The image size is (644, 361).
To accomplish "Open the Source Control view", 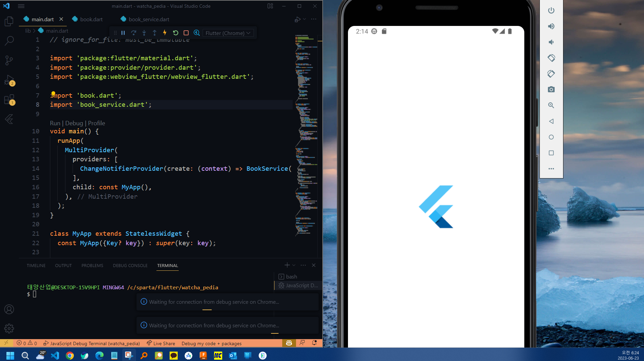I will point(9,60).
